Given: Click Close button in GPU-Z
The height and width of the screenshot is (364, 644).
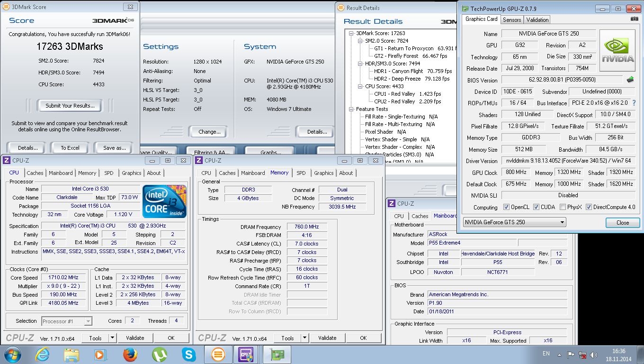Looking at the screenshot, I should [623, 223].
